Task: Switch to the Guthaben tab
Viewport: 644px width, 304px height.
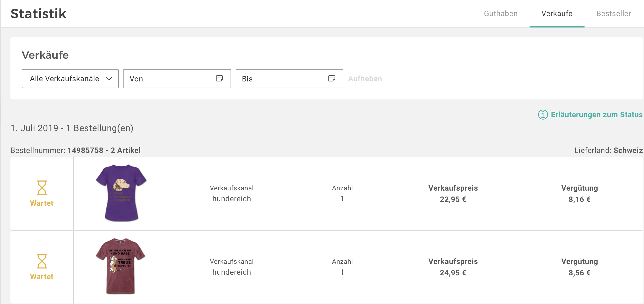Action: (500, 13)
